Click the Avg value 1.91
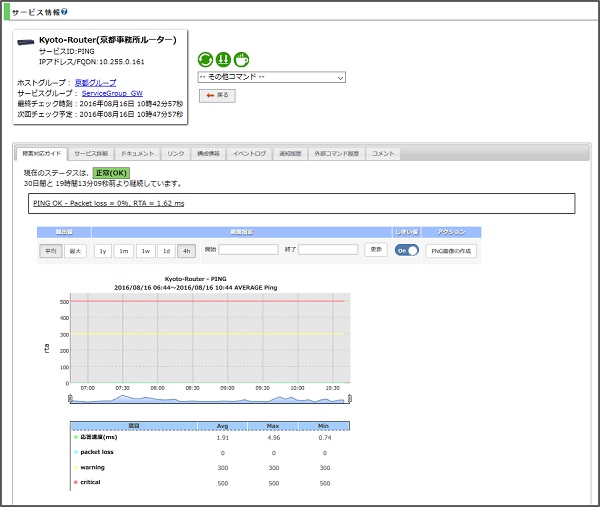 pos(223,438)
